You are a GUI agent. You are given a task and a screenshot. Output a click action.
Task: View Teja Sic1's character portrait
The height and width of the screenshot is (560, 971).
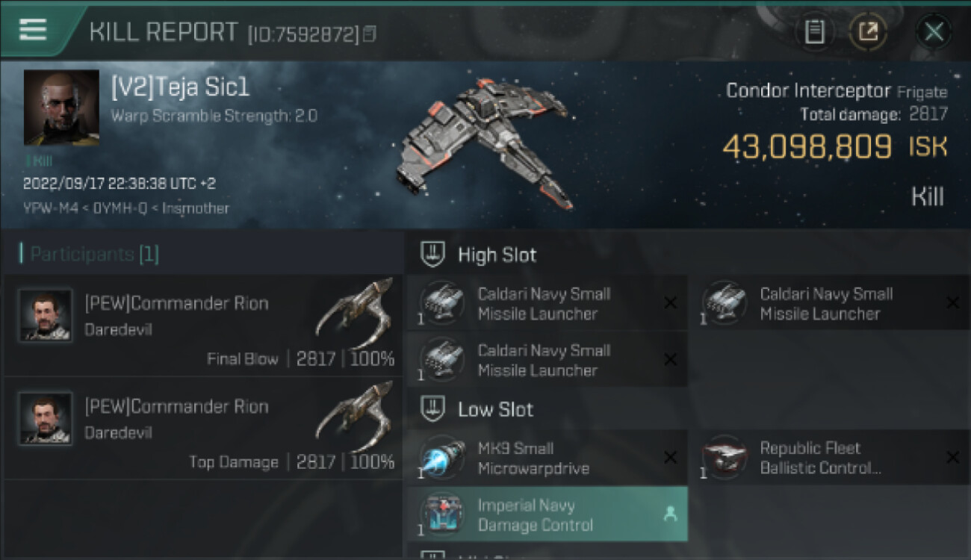61,108
